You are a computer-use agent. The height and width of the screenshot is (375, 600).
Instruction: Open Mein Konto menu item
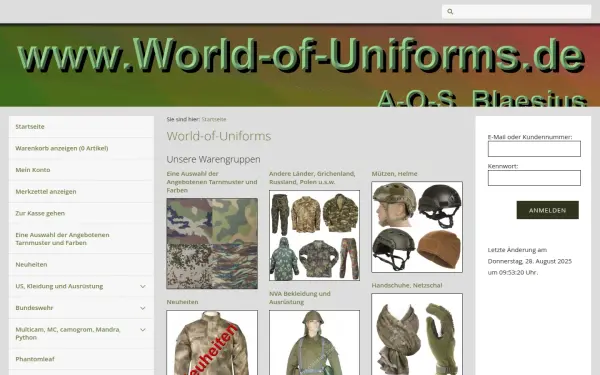click(x=33, y=170)
